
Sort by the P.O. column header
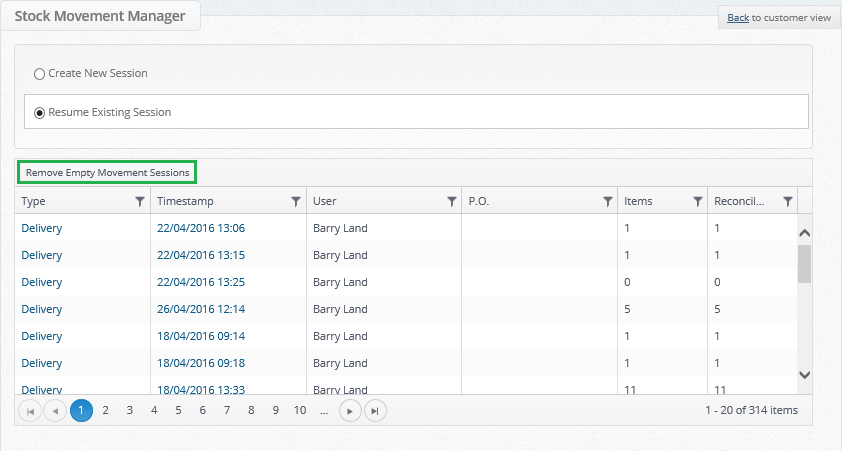click(479, 201)
